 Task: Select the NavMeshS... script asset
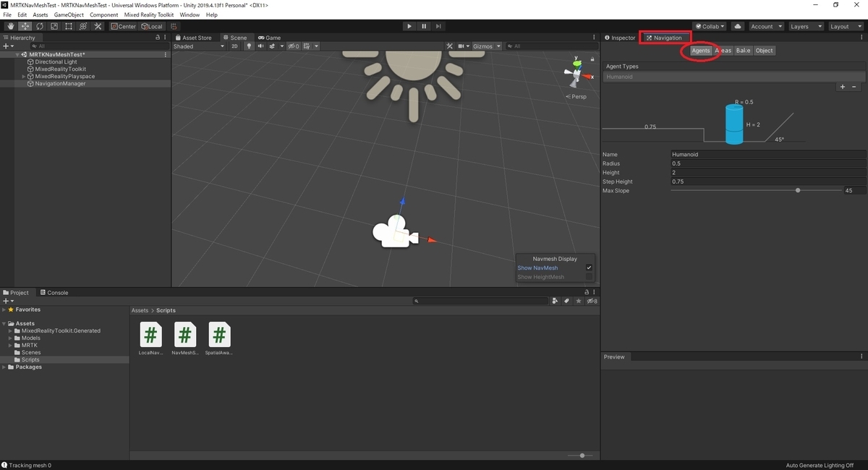coord(185,339)
